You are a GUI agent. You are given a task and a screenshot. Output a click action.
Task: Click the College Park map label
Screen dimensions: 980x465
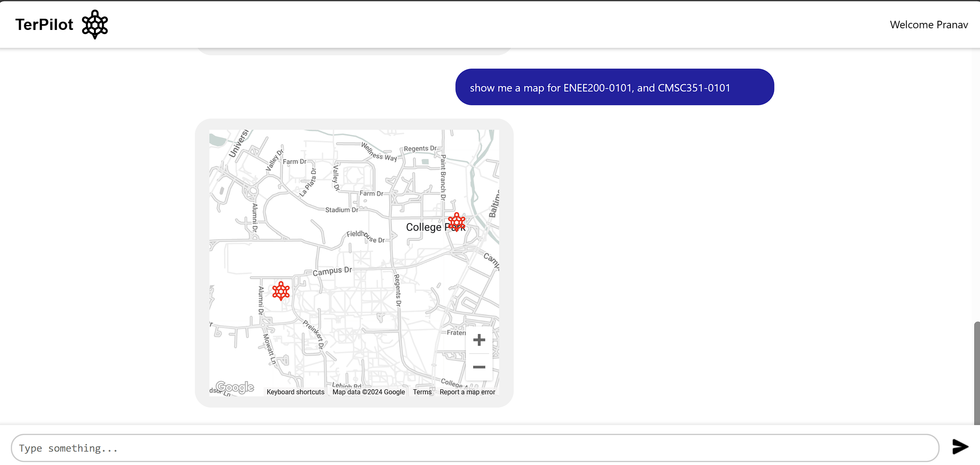pyautogui.click(x=423, y=228)
